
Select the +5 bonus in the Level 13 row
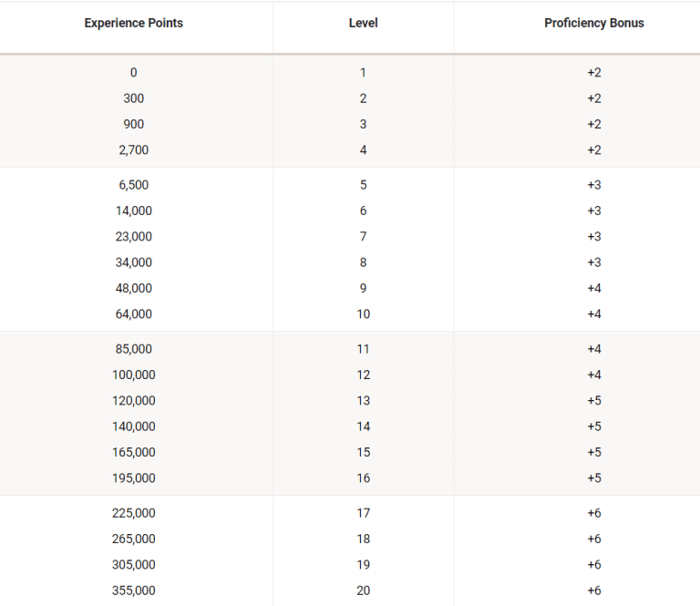click(x=594, y=401)
